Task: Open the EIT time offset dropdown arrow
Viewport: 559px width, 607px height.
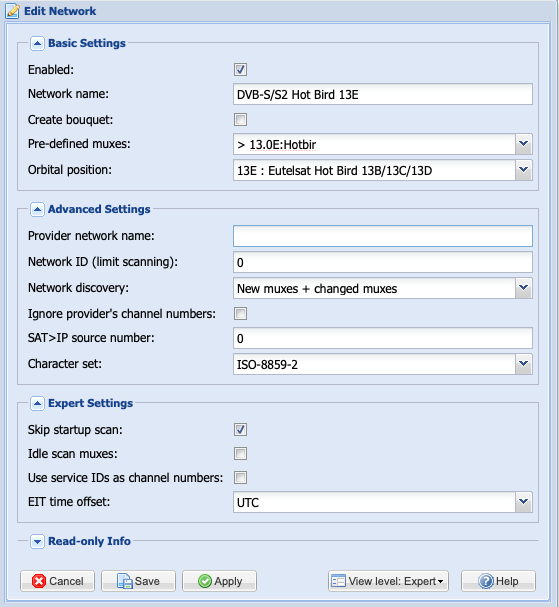Action: click(x=524, y=502)
